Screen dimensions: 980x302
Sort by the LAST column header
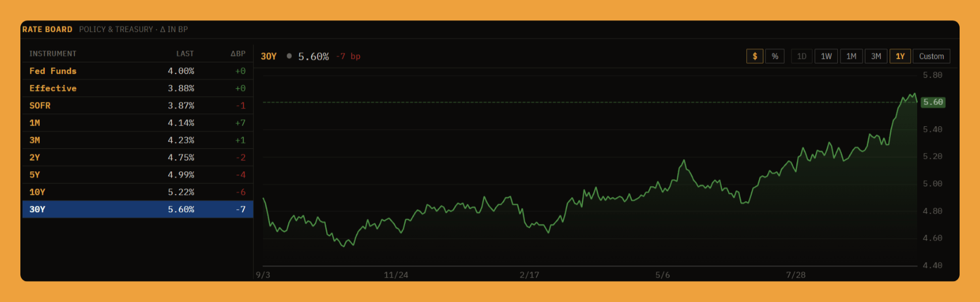pos(185,53)
